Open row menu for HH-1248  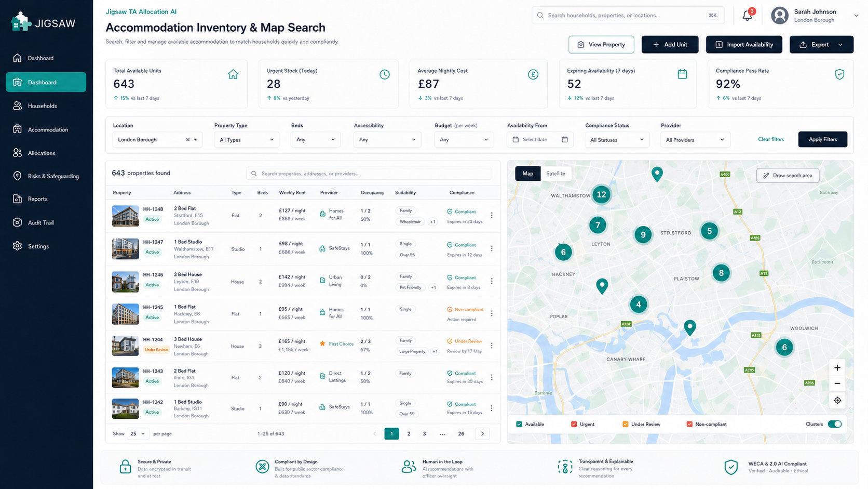pyautogui.click(x=492, y=215)
